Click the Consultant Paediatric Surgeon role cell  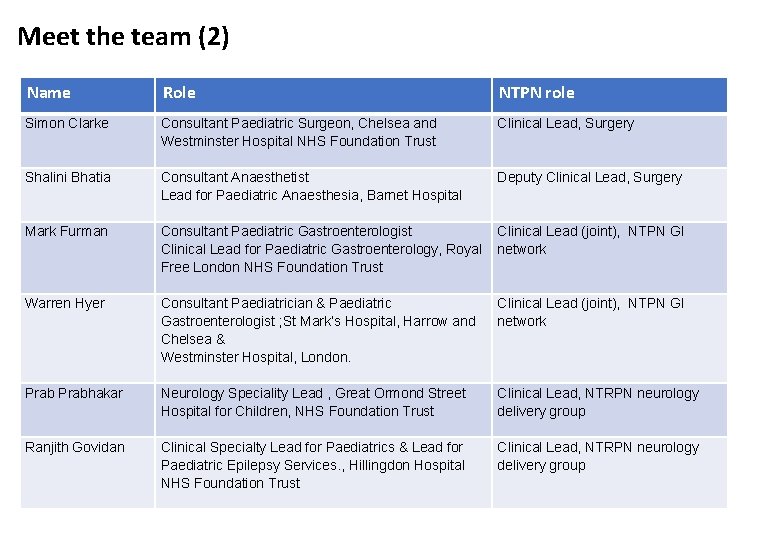click(323, 140)
